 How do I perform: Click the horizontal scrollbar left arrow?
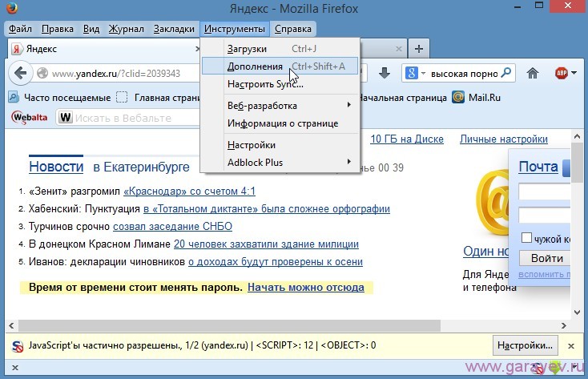[x=11, y=325]
